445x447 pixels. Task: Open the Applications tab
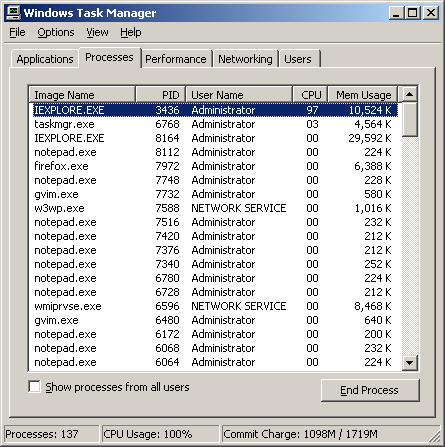tap(45, 59)
